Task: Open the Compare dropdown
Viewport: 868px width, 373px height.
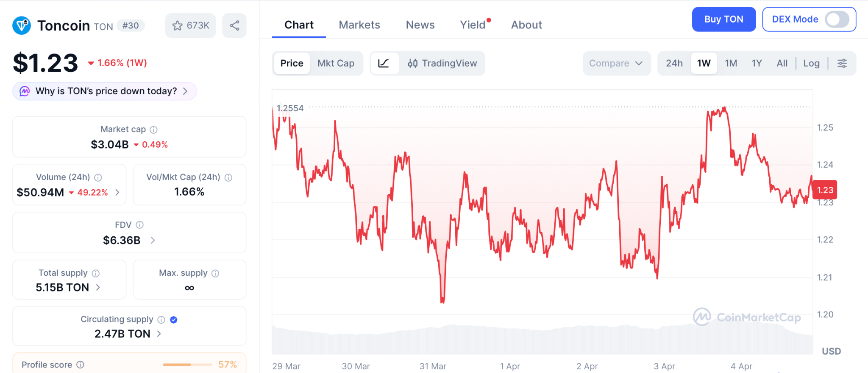Action: point(616,63)
